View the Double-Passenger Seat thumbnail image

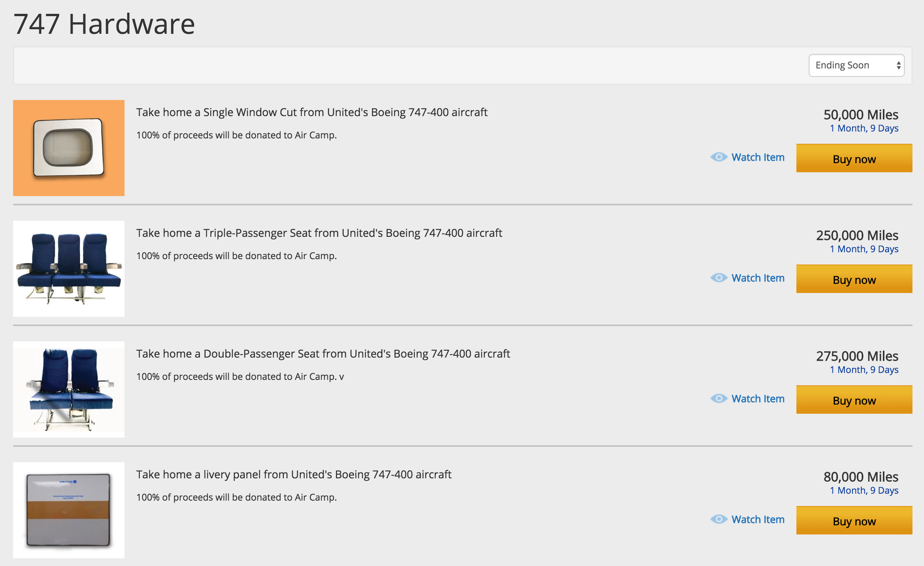coord(69,390)
